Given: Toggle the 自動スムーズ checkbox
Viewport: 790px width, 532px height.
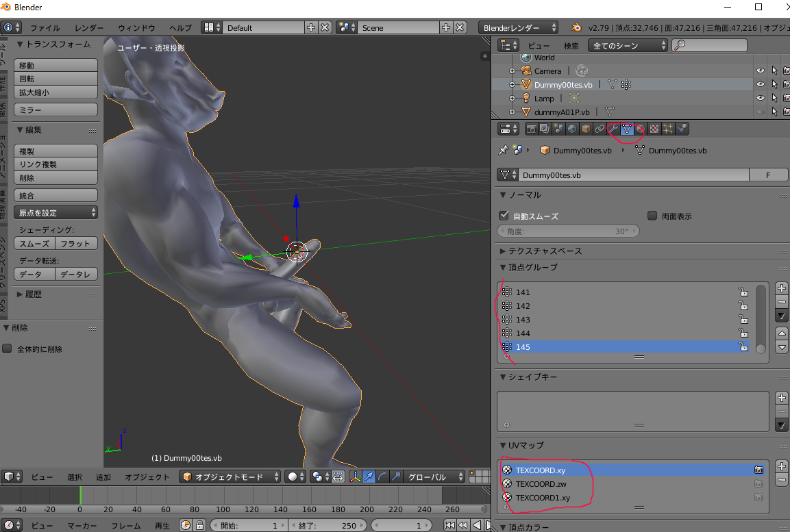Looking at the screenshot, I should click(x=504, y=216).
